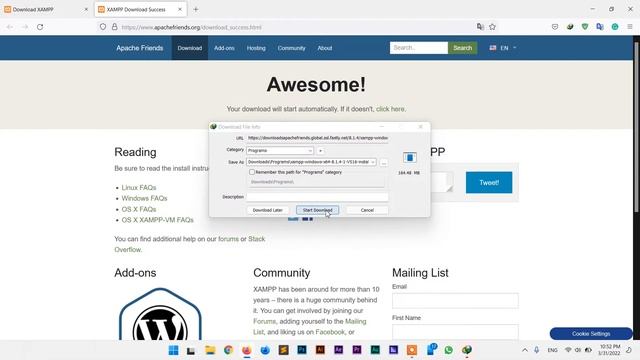Open the Windows FAQs link
640x360 pixels.
point(144,198)
